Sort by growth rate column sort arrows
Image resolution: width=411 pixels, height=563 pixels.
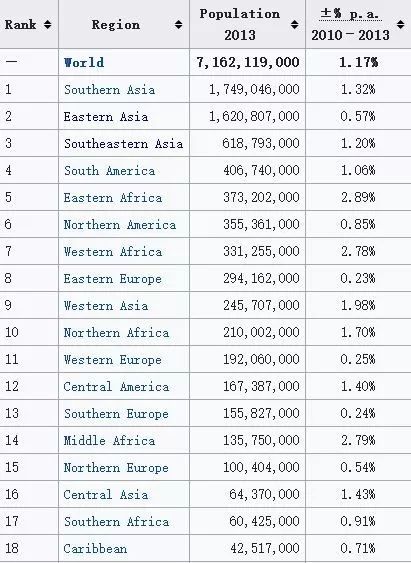click(401, 25)
